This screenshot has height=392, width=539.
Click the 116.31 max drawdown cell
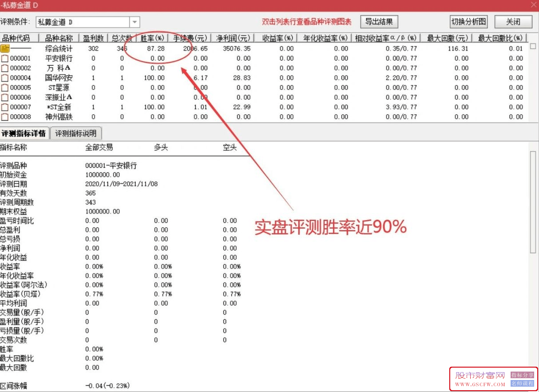tap(458, 48)
